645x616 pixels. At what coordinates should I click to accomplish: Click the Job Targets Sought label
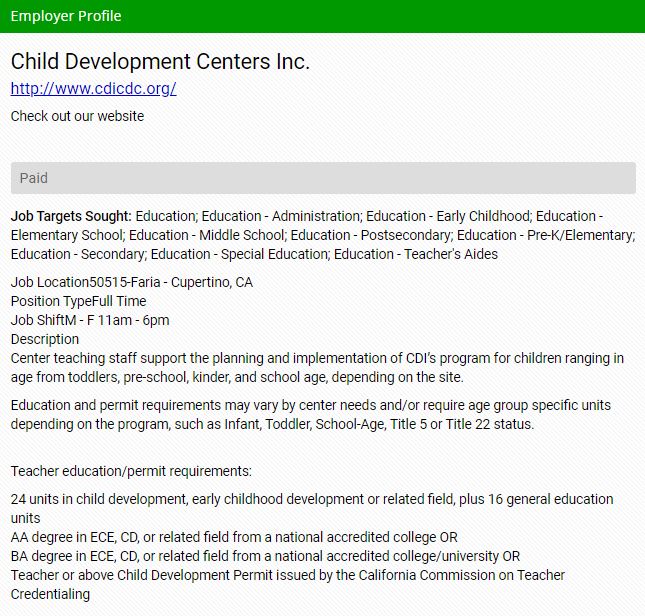click(71, 216)
